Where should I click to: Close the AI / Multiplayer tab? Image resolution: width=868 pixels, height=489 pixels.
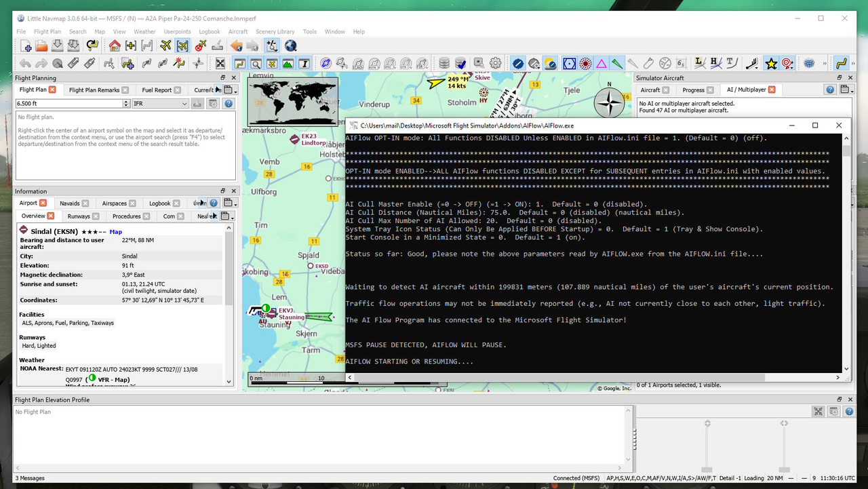[772, 90]
